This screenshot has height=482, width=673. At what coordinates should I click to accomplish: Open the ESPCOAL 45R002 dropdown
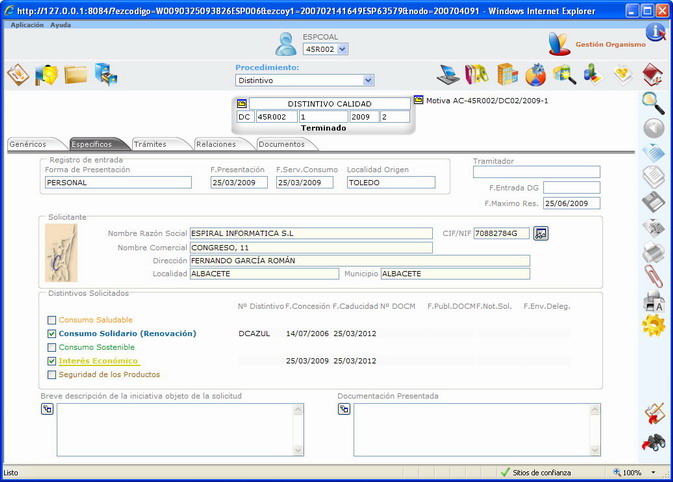344,49
